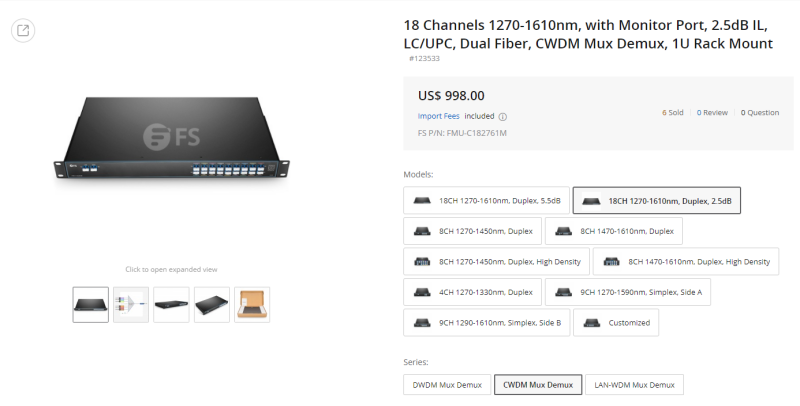Select the wiring diagram thumbnail
This screenshot has height=406, width=800.
(131, 304)
